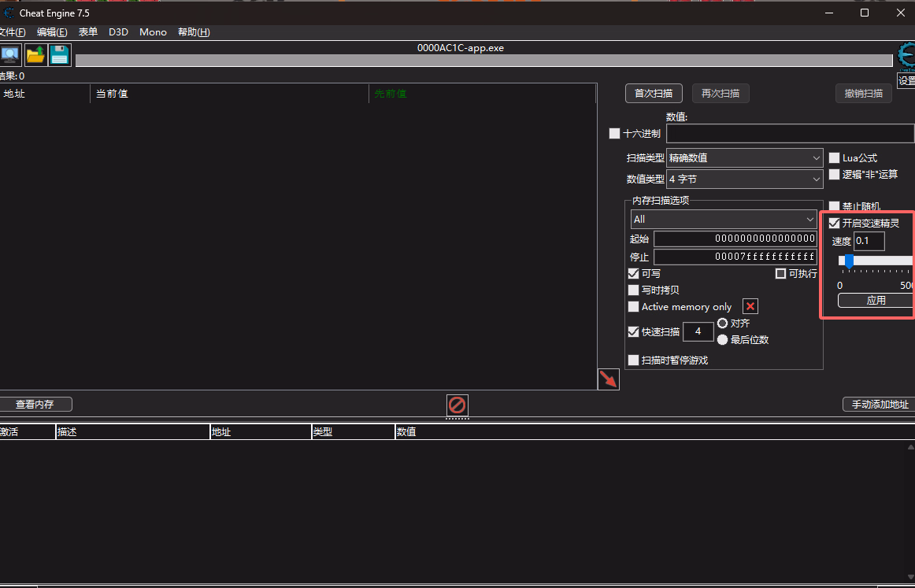915x588 pixels.
Task: Click the 当前值 column header
Action: (230, 94)
